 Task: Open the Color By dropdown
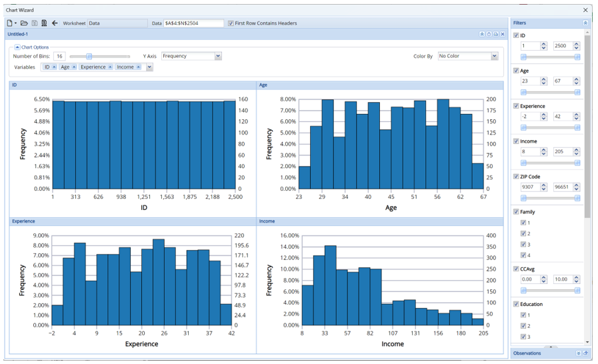click(494, 57)
